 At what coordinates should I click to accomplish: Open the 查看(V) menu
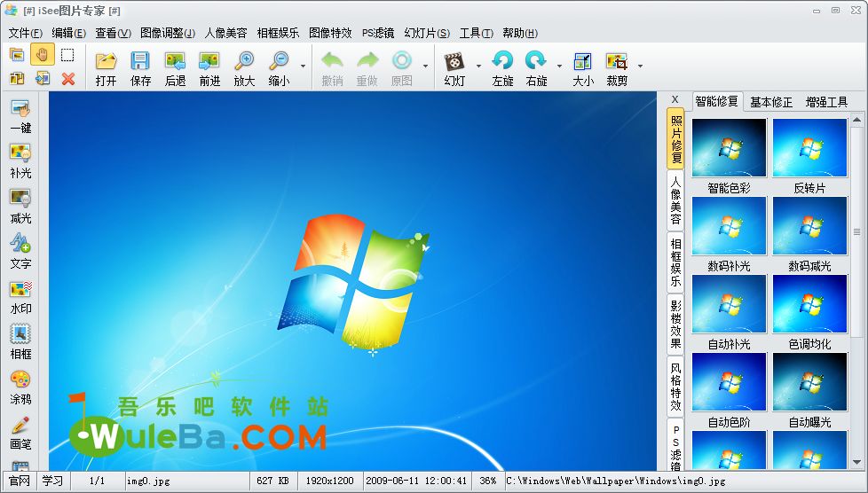click(113, 33)
